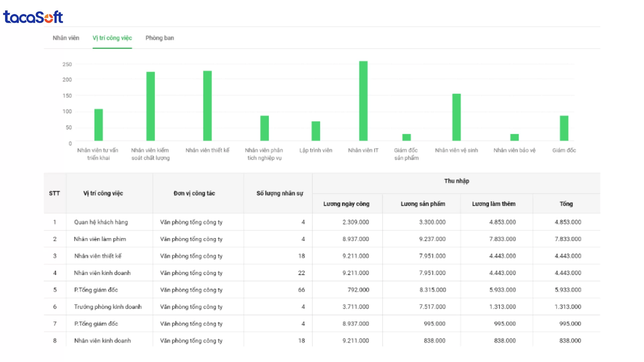
Task: Click the Lập trình viên chart bar
Action: point(316,131)
